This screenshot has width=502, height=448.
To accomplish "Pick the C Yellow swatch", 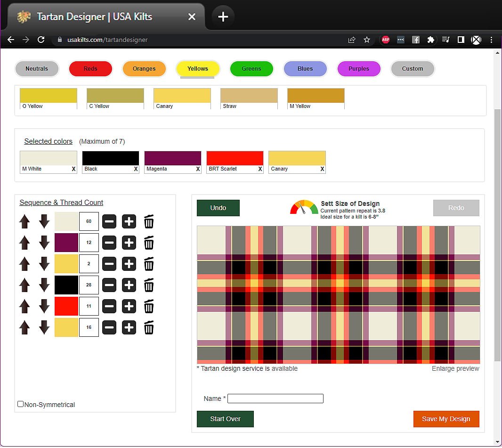I will pyautogui.click(x=115, y=98).
